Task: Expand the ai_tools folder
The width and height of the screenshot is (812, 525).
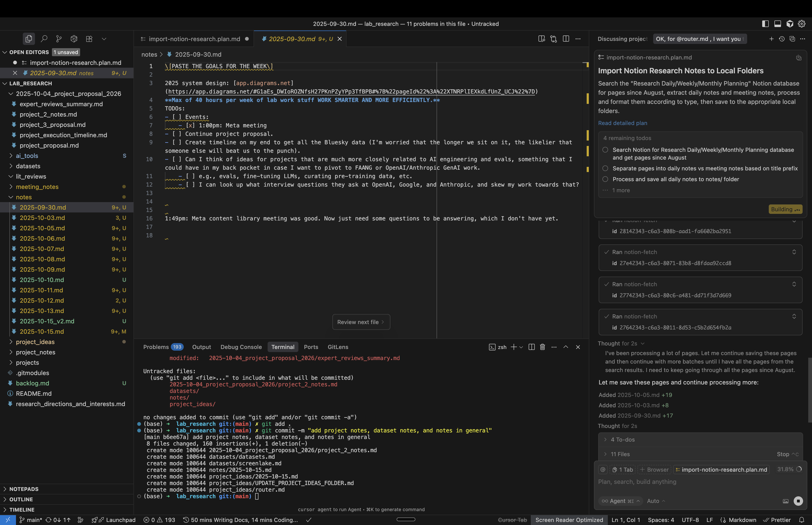Action: click(27, 156)
